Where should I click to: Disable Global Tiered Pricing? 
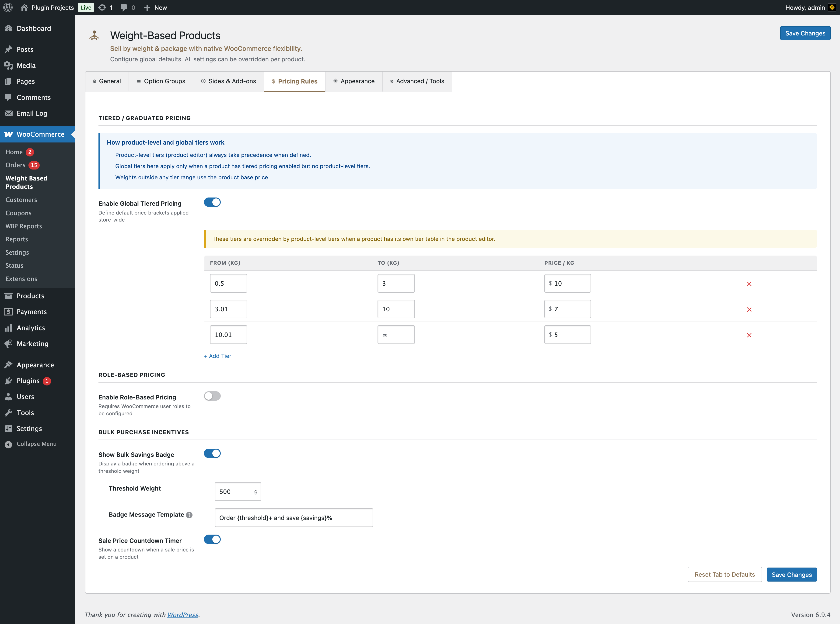[212, 202]
